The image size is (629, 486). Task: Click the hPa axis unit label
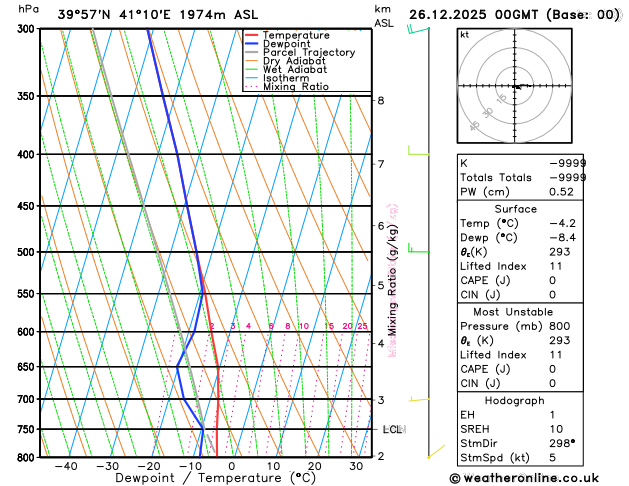coord(28,9)
